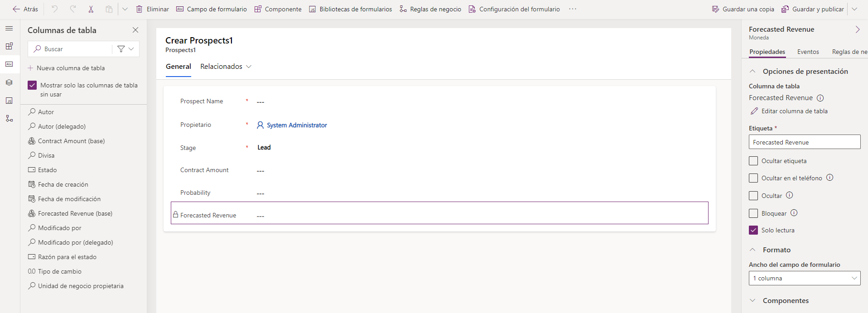This screenshot has width=868, height=313.
Task: Go back using the Atrás arrow
Action: (x=25, y=9)
